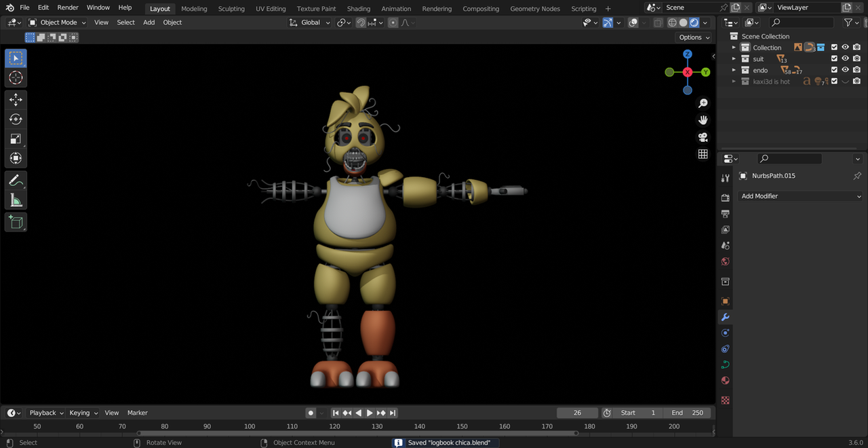Screen dimensions: 868x448
Task: Jump to the timeline start frame
Action: 336,413
